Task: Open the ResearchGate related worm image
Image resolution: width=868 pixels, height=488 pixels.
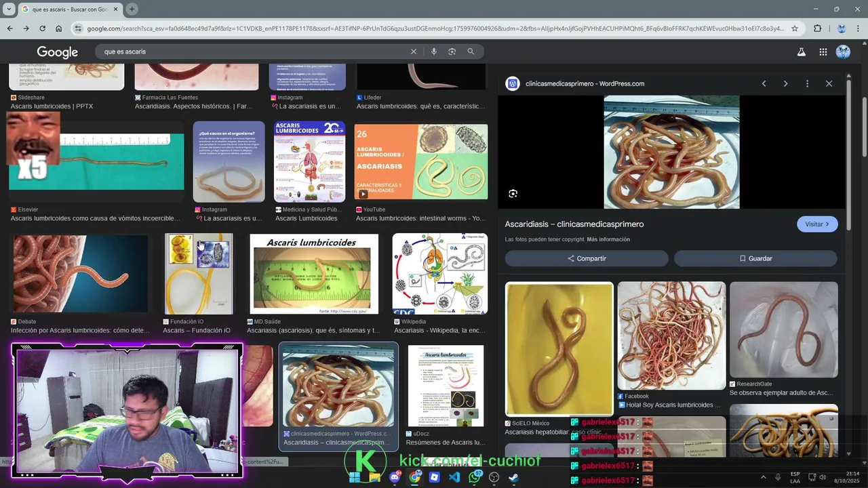Action: (784, 329)
